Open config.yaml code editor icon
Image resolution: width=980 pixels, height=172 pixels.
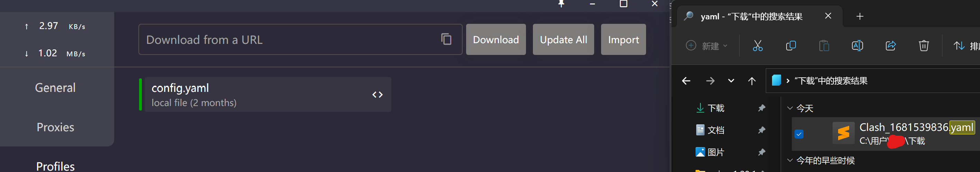377,95
